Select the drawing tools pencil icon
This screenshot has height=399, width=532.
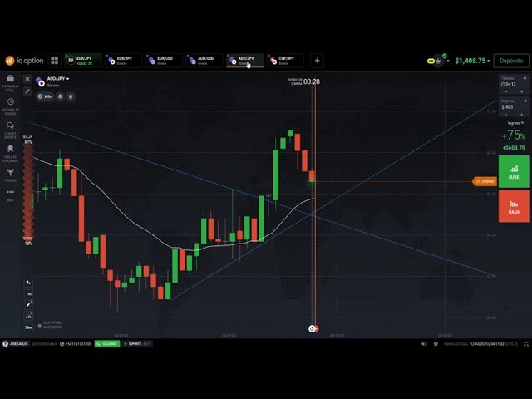(x=28, y=305)
